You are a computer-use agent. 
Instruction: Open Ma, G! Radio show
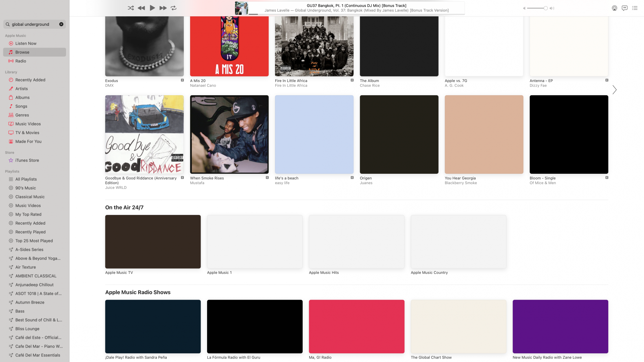(356, 327)
